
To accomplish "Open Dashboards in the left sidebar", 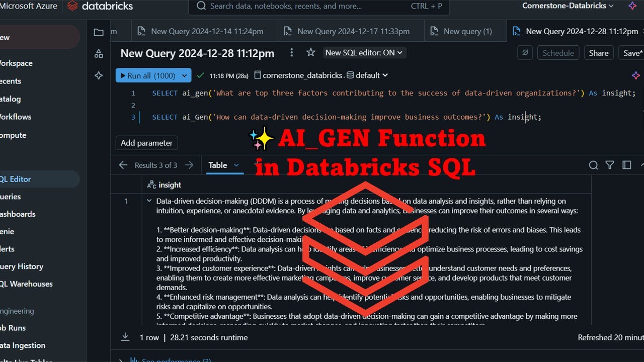I will coord(18,214).
